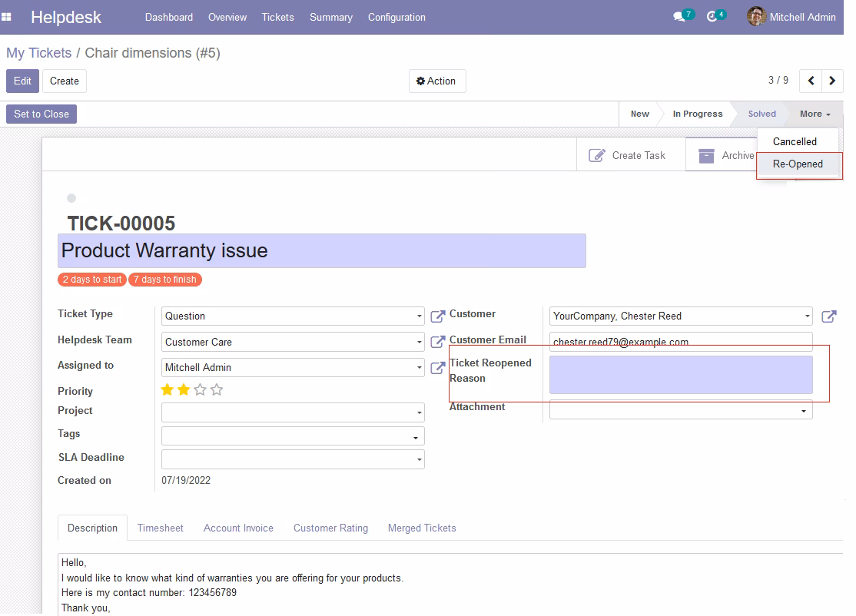Image resolution: width=856 pixels, height=616 pixels.
Task: Click the Create button
Action: coord(65,81)
